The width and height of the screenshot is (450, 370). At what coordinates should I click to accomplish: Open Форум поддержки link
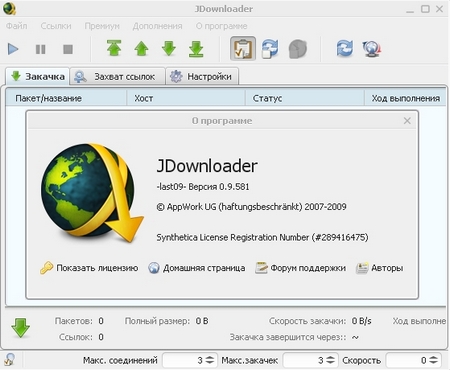[308, 268]
